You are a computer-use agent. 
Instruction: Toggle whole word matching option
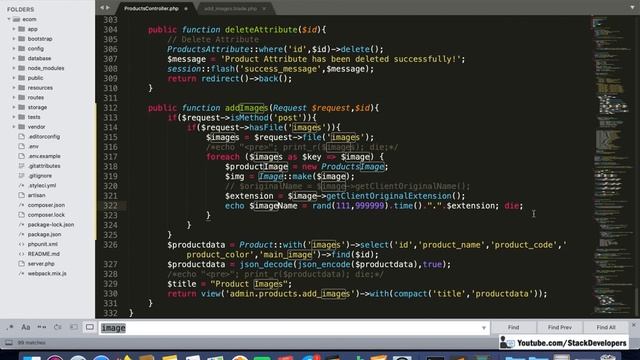tap(42, 327)
